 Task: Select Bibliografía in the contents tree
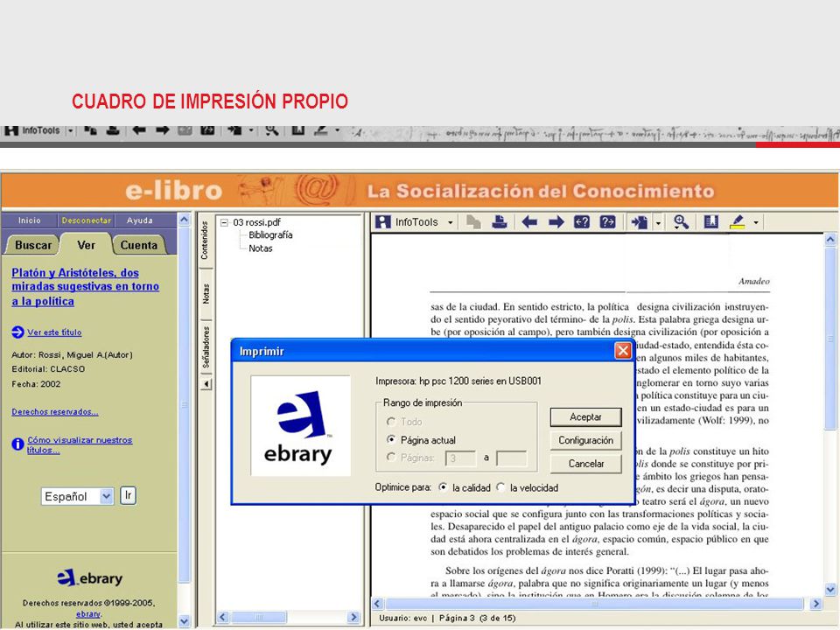(270, 234)
